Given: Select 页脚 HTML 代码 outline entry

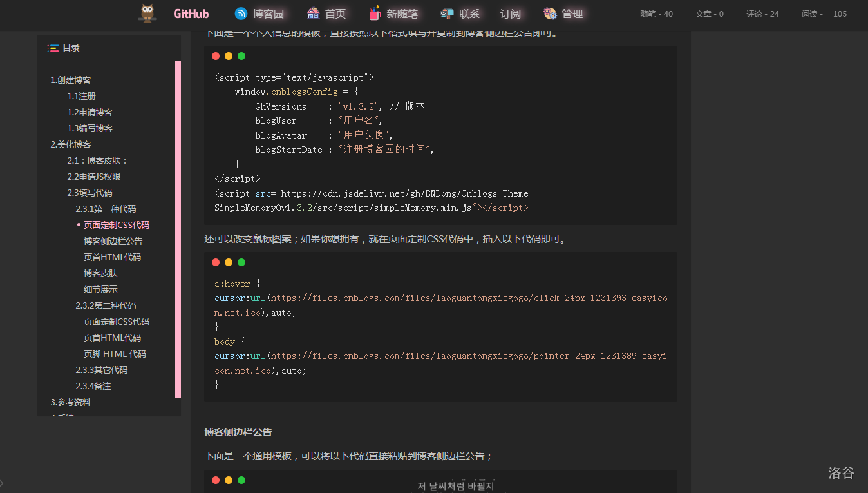Looking at the screenshot, I should pos(115,354).
